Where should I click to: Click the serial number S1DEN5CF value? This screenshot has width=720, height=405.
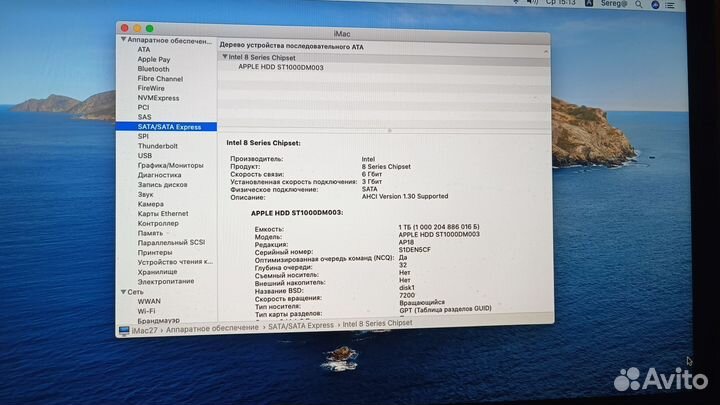coord(414,249)
